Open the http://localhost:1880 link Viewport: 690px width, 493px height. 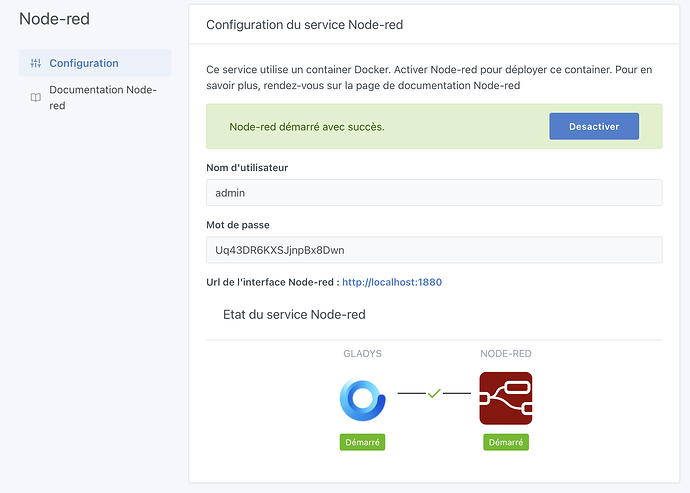point(391,282)
